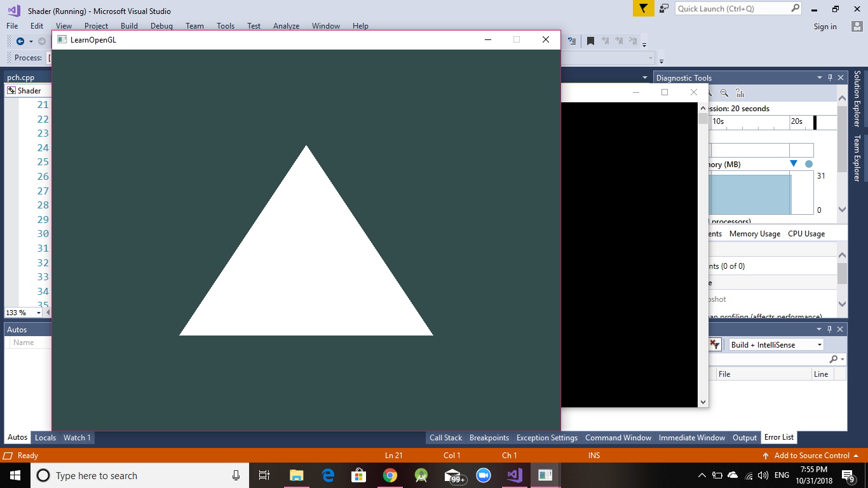
Task: Click the member list toolbar icon
Action: [x=572, y=41]
